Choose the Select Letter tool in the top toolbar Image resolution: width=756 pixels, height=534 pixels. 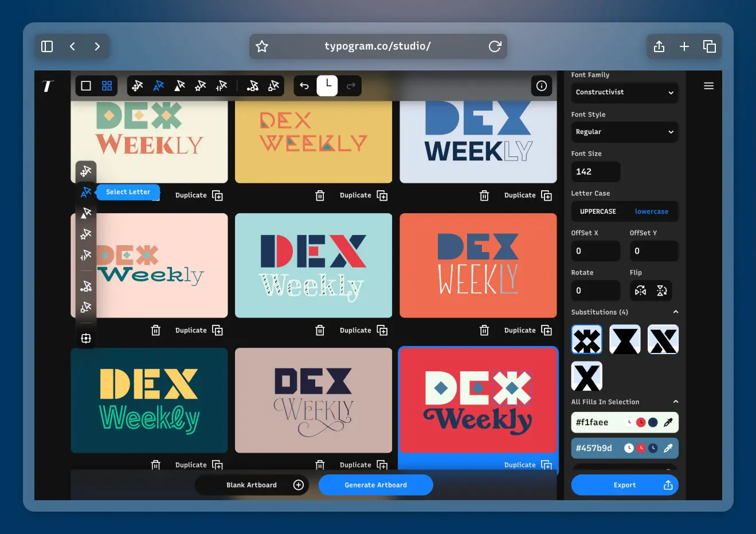[159, 86]
